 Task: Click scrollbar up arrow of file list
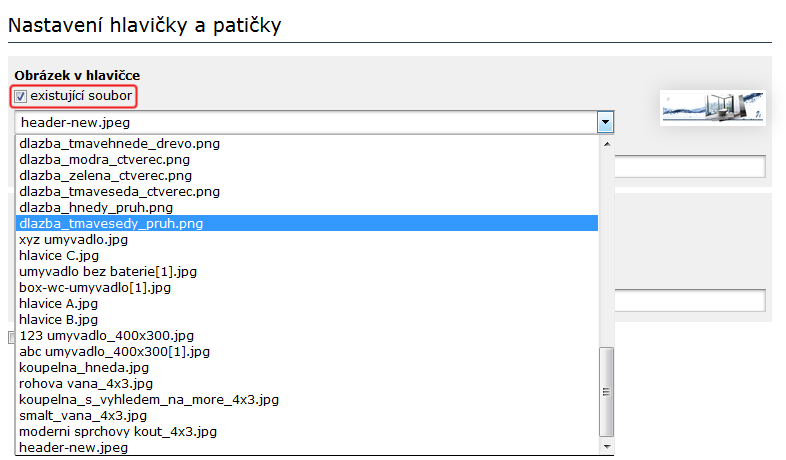pos(606,143)
